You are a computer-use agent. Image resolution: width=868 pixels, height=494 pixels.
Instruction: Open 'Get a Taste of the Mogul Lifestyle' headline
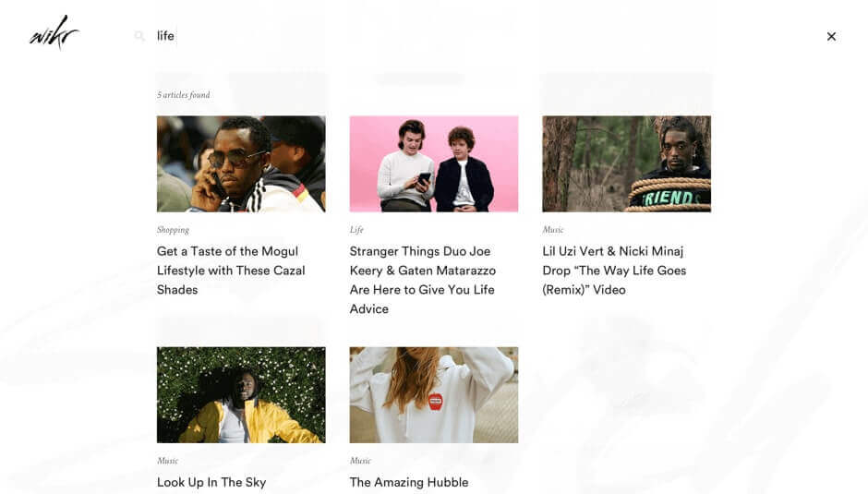click(231, 271)
